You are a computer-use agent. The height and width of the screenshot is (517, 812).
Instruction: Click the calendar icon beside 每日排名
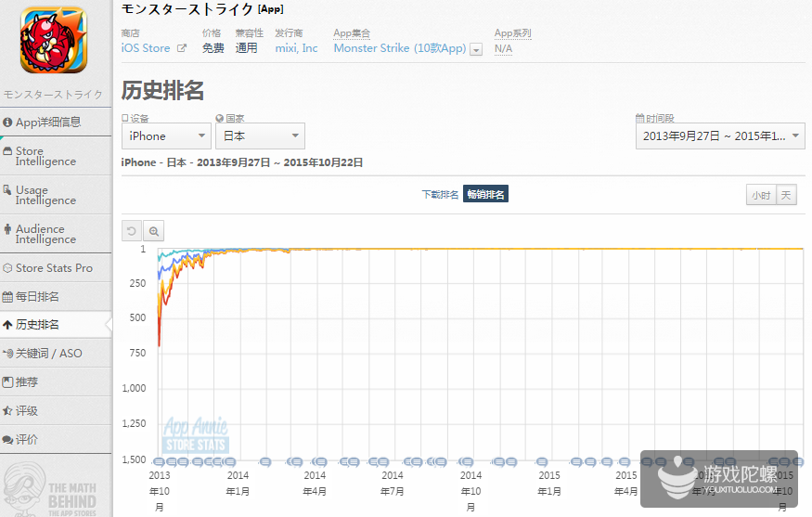(7, 297)
